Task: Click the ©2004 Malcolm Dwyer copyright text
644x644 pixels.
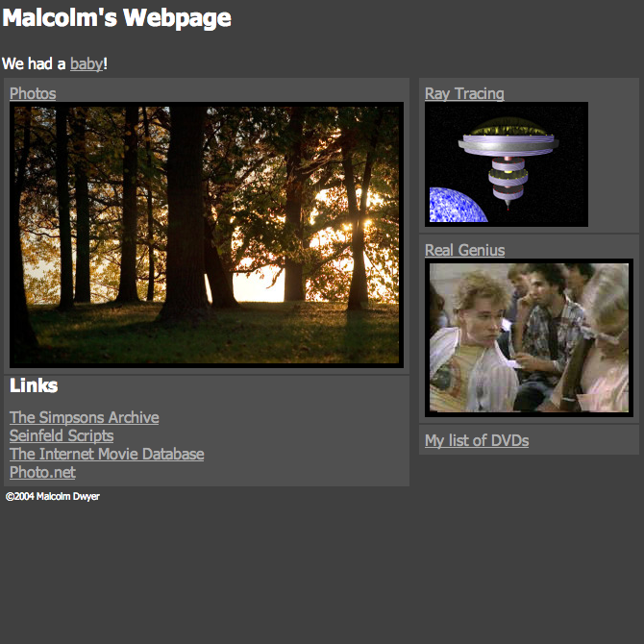Action: pos(53,497)
